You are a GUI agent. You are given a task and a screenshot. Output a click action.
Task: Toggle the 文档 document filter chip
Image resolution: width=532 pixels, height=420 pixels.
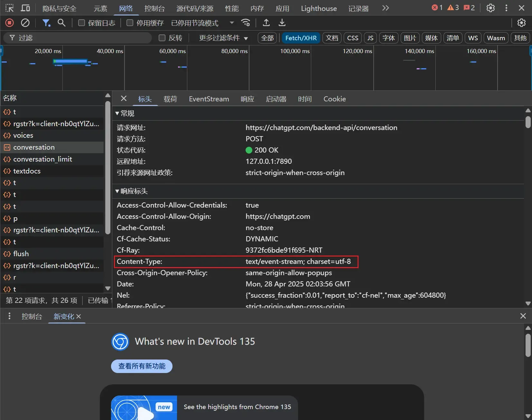click(x=332, y=38)
